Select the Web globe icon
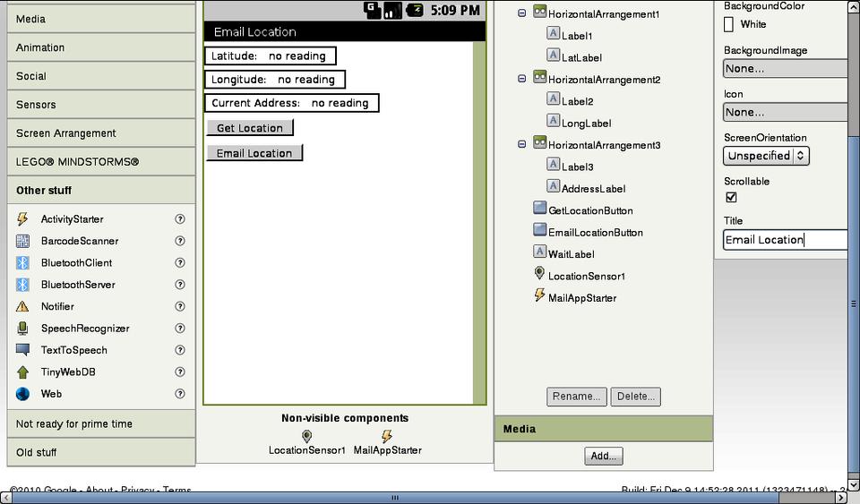The width and height of the screenshot is (860, 504). [22, 394]
